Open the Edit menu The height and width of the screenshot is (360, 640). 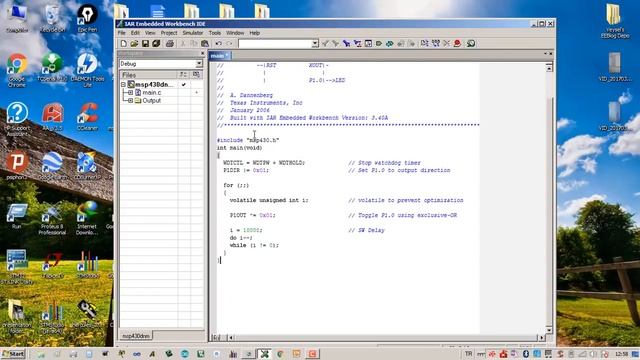135,33
